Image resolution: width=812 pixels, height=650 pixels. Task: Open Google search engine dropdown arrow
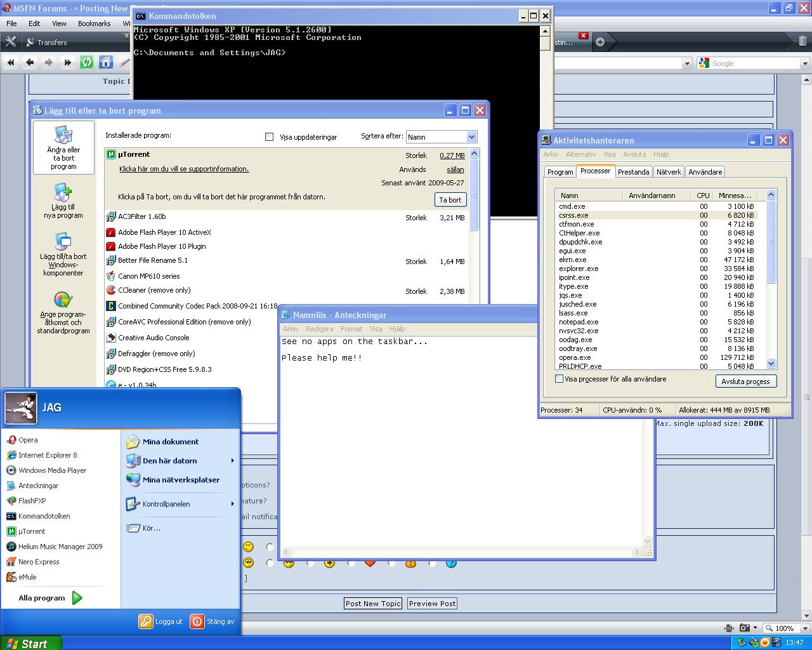[x=805, y=63]
